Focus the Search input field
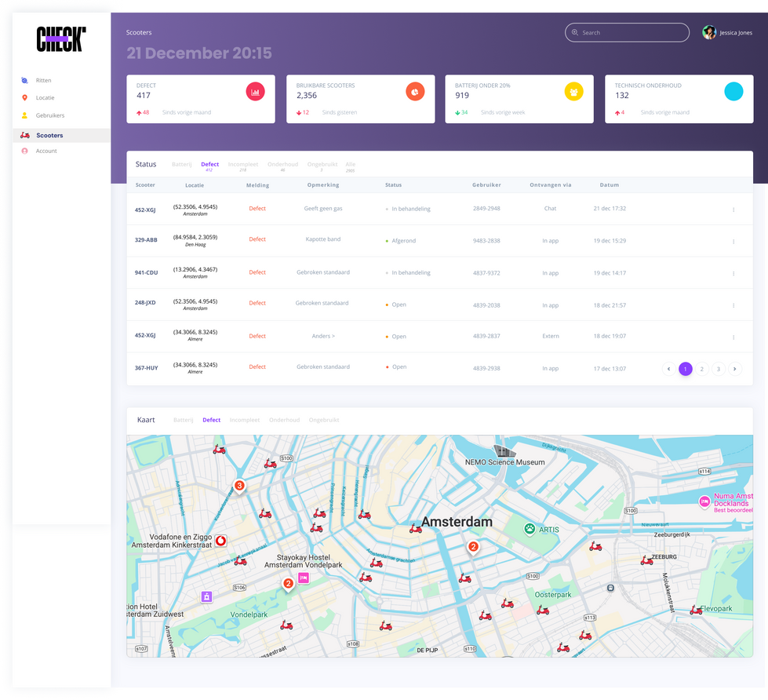Viewport: 768px width, 700px height. tap(627, 32)
